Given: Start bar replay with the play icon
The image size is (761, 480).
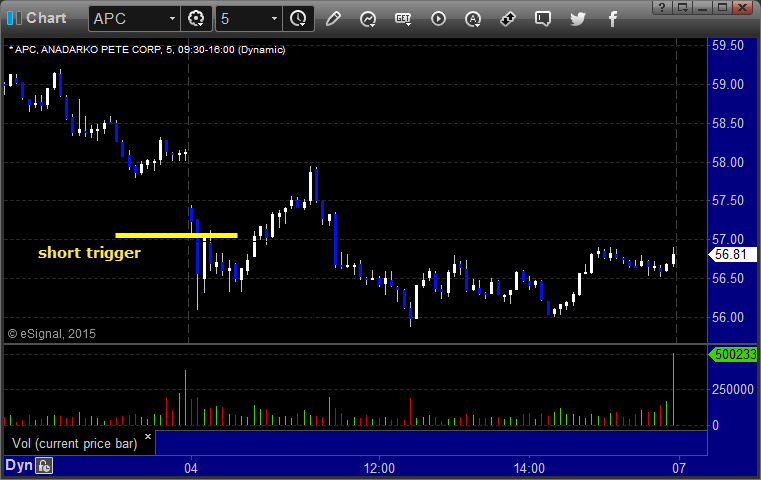Looking at the screenshot, I should (438, 19).
